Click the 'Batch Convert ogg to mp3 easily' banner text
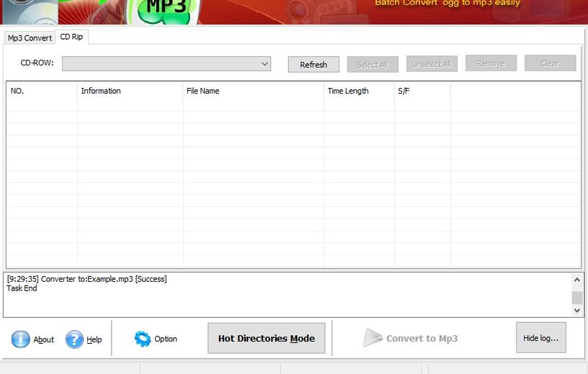This screenshot has width=588, height=374. coord(447,3)
